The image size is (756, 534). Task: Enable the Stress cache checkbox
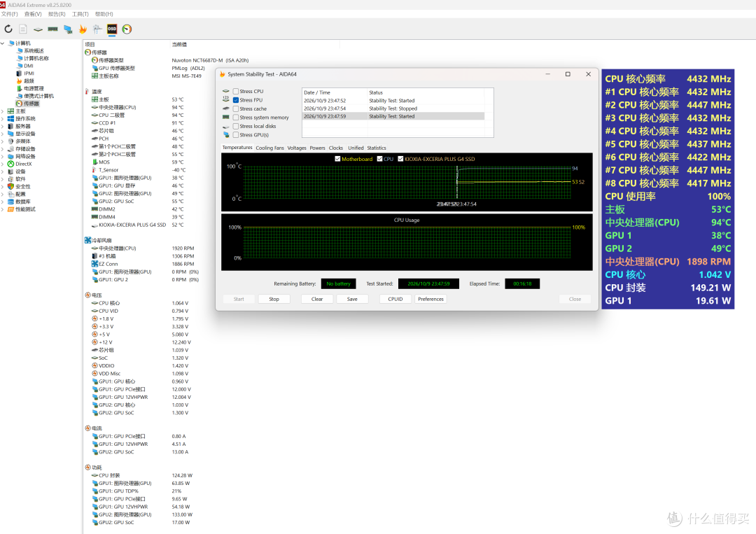[236, 108]
